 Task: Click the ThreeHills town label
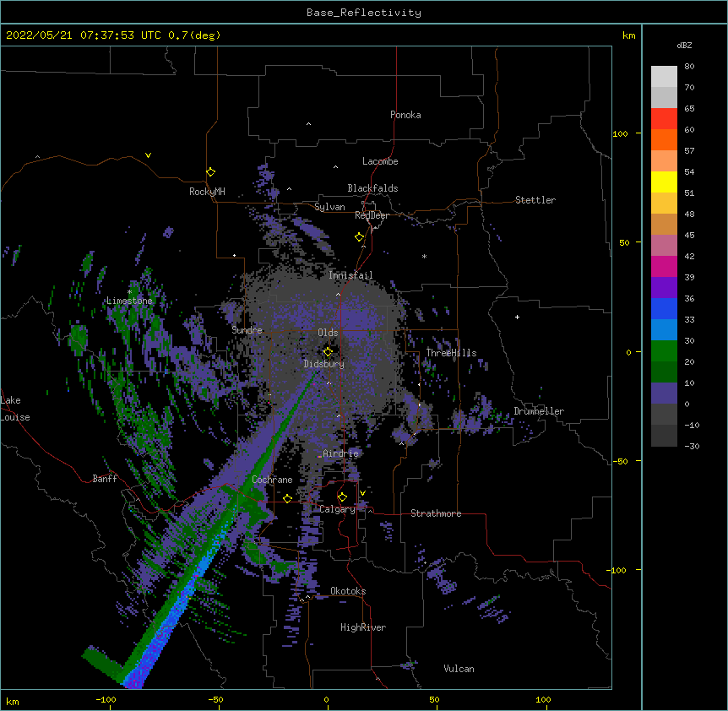[452, 353]
